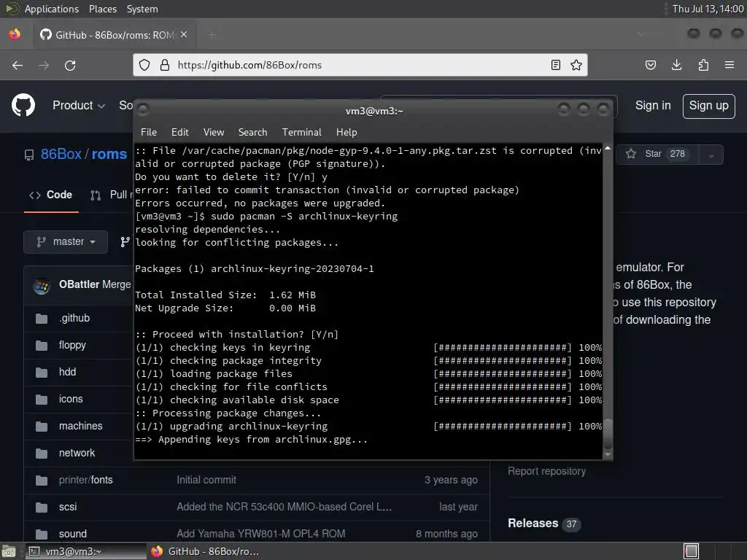Click the show desktop icon in bottom panel
The width and height of the screenshot is (747, 560).
(x=9, y=551)
